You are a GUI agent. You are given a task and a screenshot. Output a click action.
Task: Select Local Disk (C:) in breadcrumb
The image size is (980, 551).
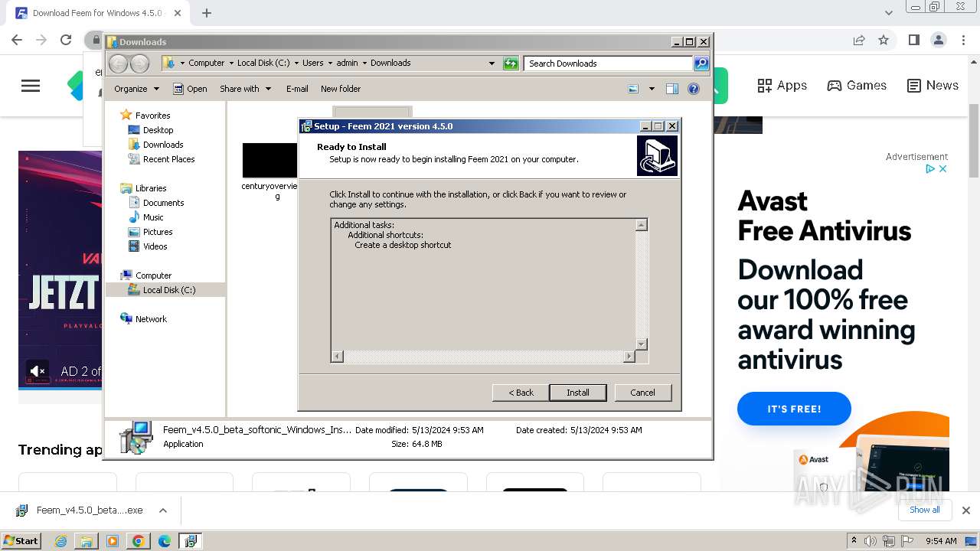point(263,63)
